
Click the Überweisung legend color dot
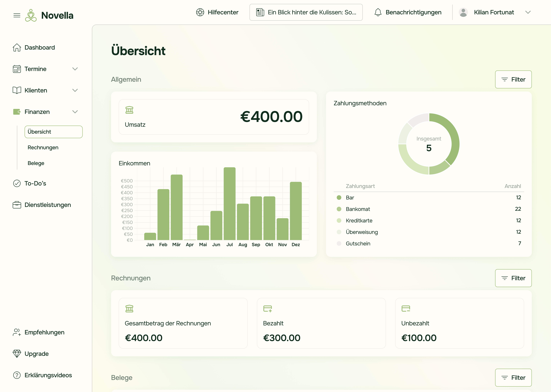tap(339, 232)
